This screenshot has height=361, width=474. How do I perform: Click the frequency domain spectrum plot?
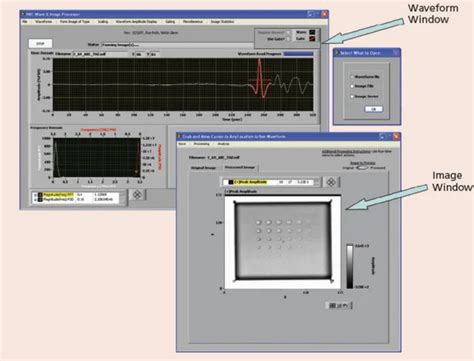97,158
